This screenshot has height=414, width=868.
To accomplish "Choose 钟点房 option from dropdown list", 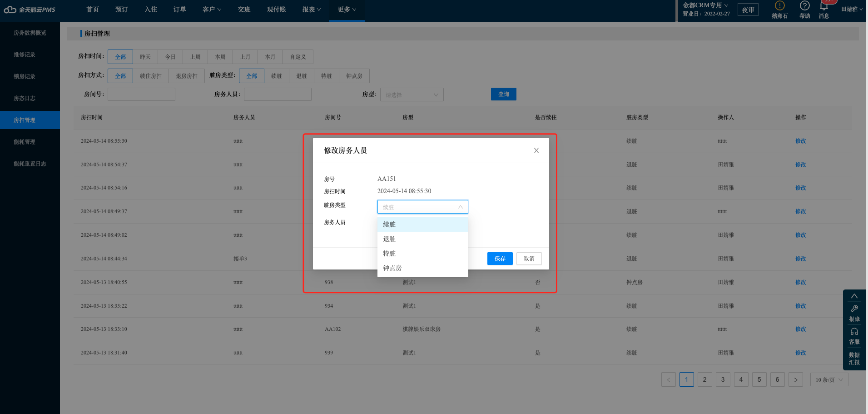I will click(x=422, y=268).
